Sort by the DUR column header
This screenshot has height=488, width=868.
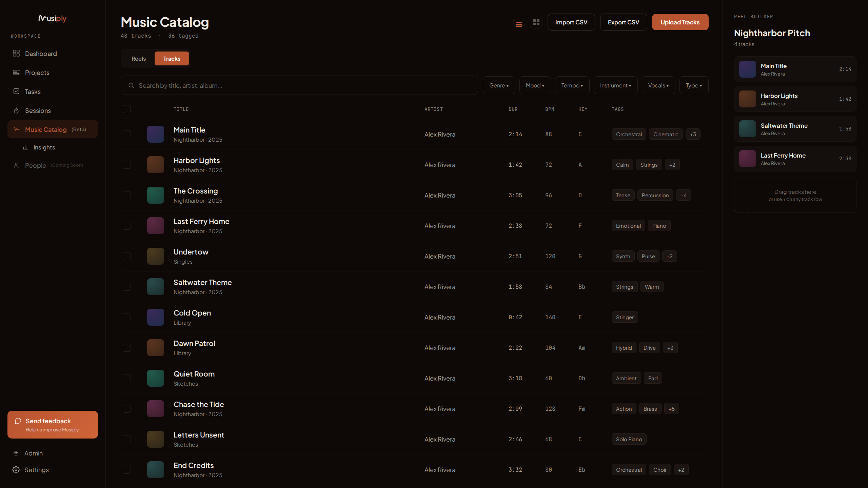point(513,109)
